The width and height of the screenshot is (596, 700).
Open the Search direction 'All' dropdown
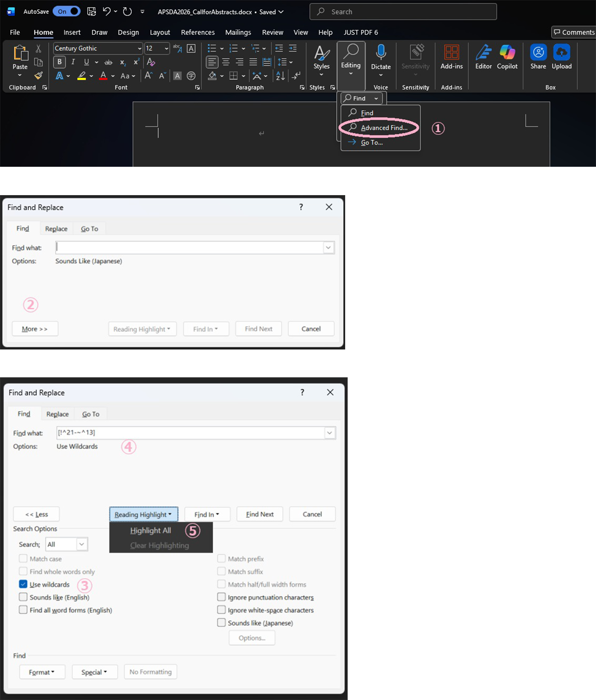click(81, 545)
